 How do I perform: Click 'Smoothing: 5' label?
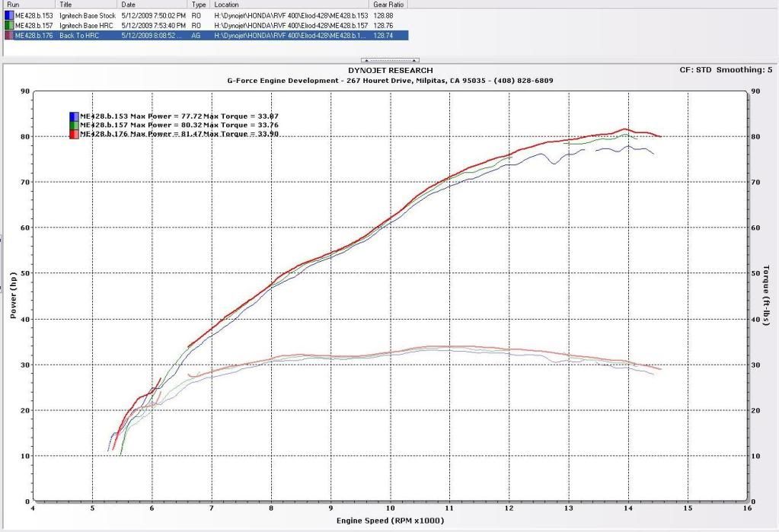pos(744,70)
